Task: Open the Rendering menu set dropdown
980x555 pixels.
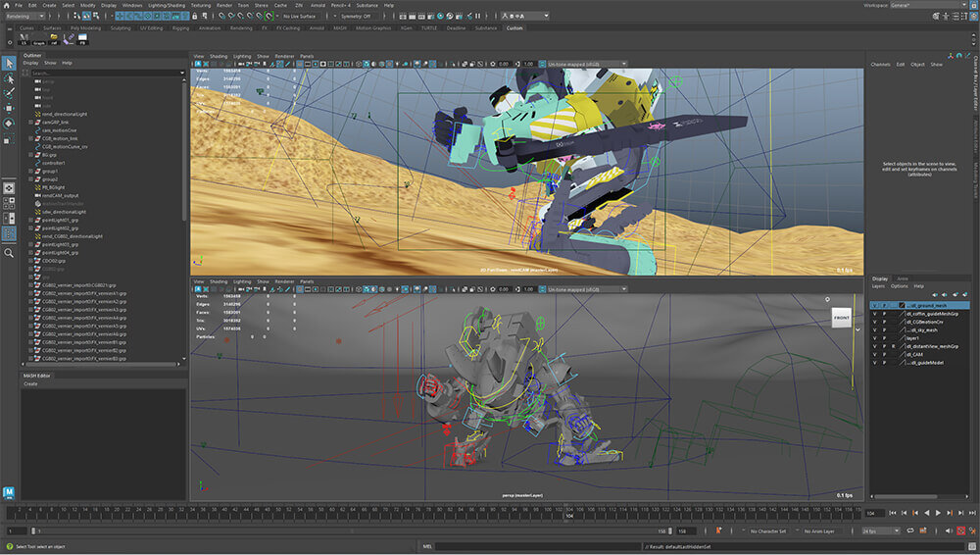Action: [24, 16]
